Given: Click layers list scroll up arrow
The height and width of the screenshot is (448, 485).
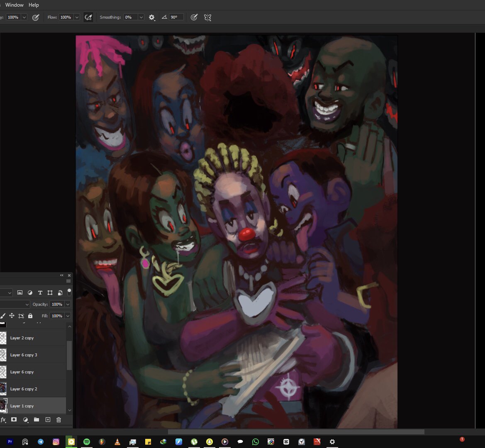Looking at the screenshot, I should point(70,326).
